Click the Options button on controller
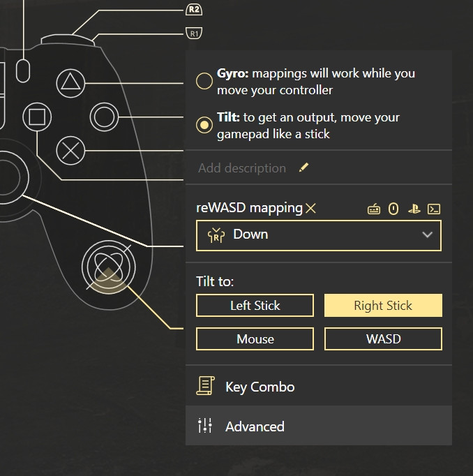 [23, 70]
